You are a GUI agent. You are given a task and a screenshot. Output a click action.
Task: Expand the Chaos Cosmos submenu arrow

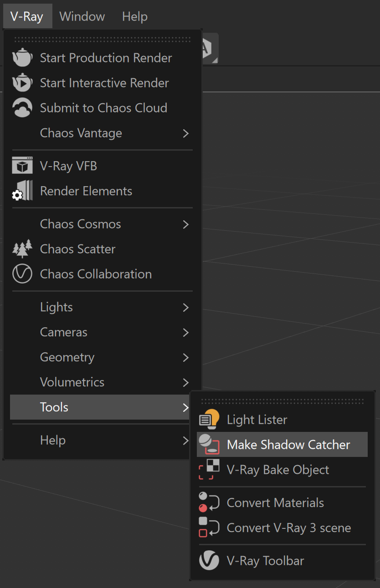[185, 224]
